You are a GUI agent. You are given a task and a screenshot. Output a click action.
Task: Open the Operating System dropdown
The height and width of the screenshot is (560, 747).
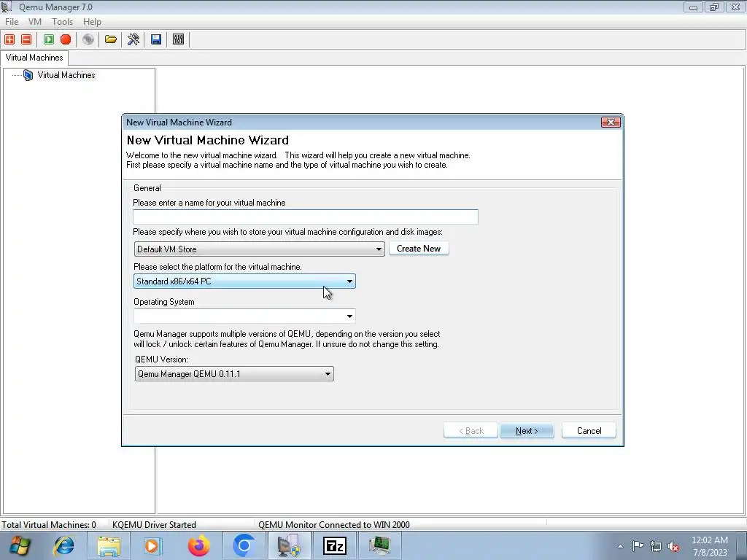click(x=244, y=316)
